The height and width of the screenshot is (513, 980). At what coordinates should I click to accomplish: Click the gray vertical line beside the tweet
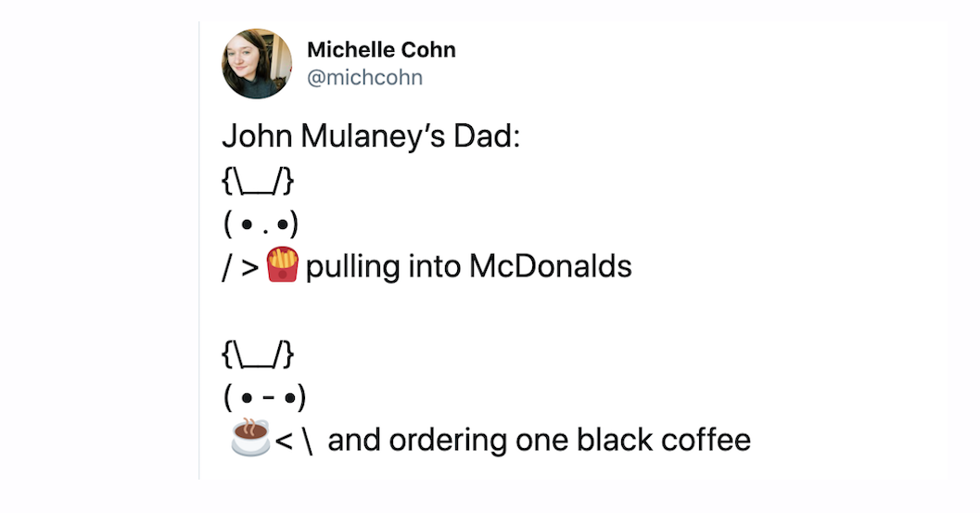[199, 250]
